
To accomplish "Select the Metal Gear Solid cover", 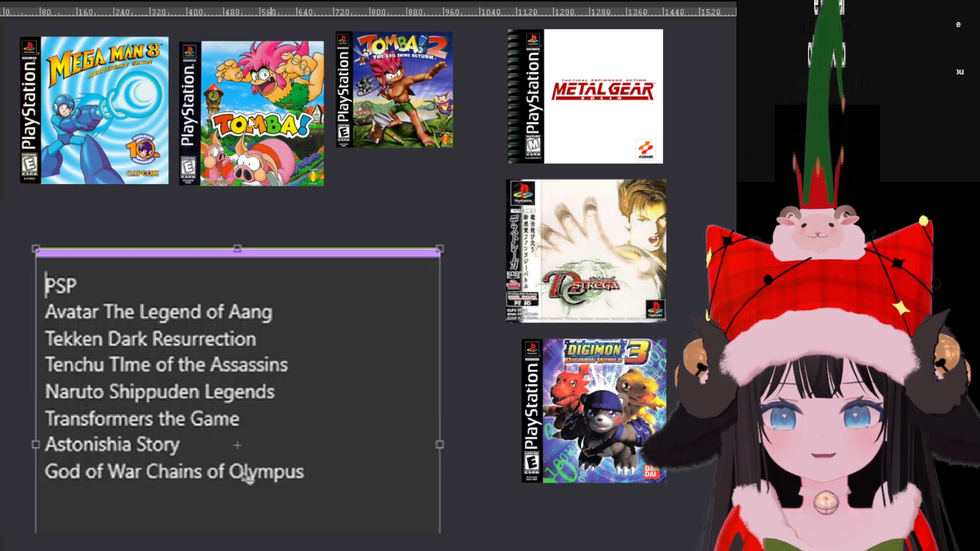I will coord(585,96).
